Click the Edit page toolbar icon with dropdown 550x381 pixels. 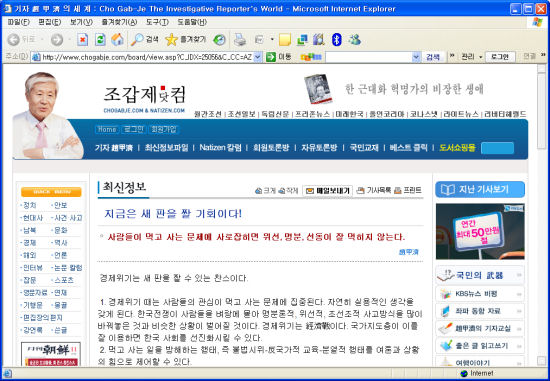click(259, 40)
